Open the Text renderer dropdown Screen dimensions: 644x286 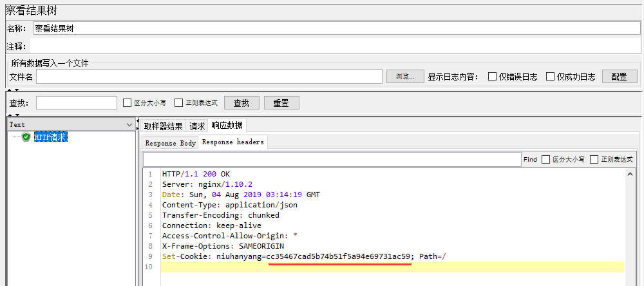click(70, 124)
